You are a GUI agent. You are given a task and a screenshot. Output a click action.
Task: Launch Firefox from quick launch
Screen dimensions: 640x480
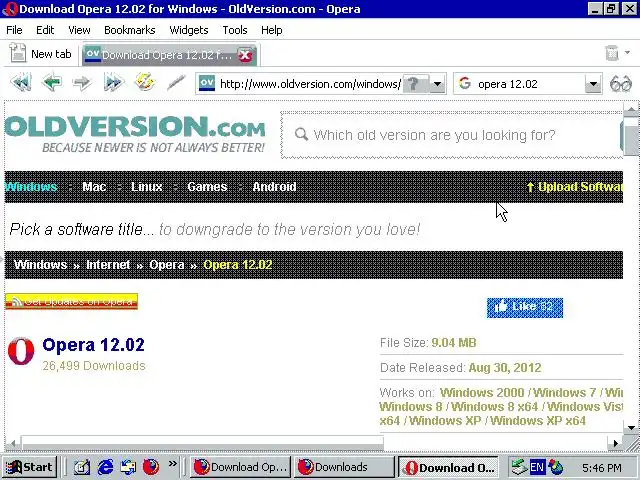151,467
